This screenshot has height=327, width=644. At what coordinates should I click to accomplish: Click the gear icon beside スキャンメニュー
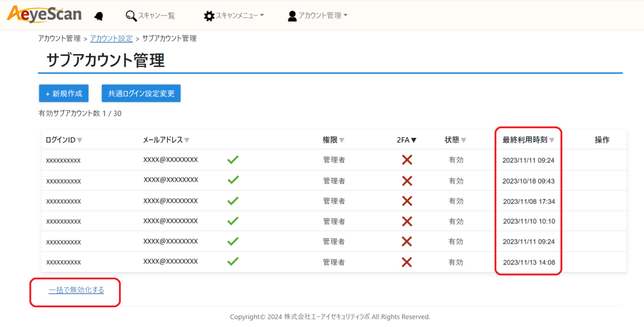(x=210, y=16)
